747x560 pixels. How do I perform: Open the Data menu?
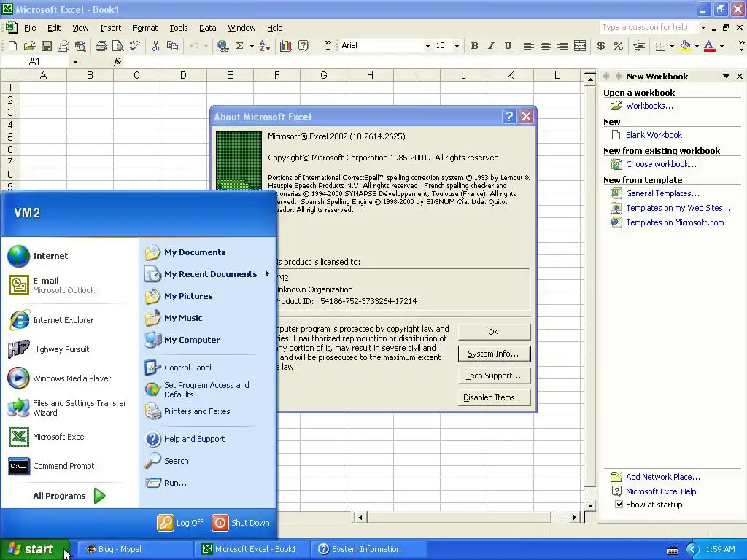207,28
